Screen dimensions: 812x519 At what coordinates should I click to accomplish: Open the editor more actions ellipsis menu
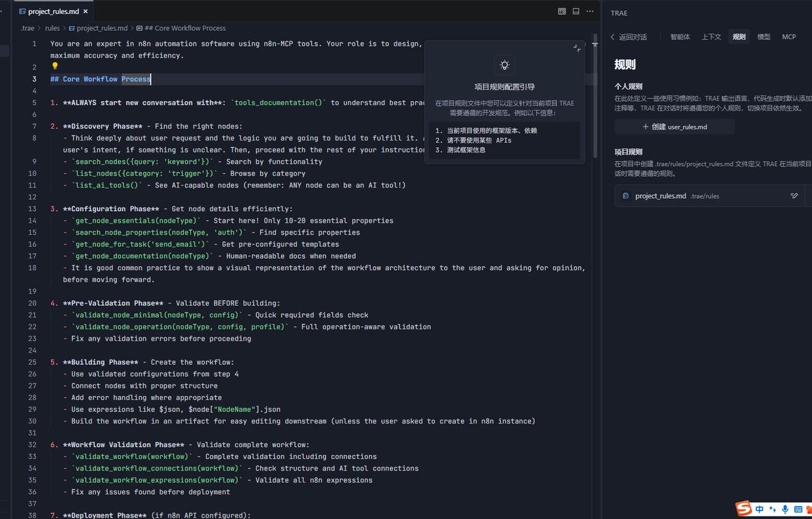(590, 11)
